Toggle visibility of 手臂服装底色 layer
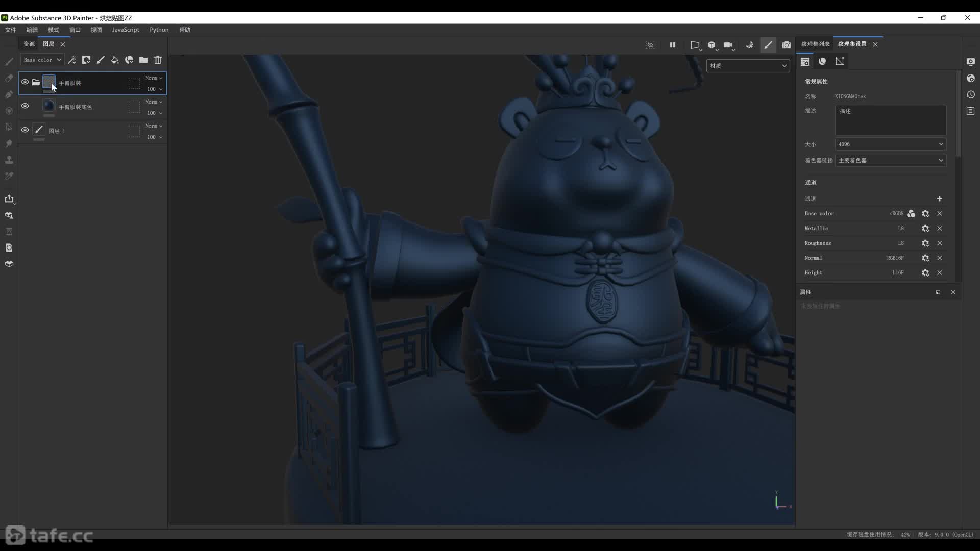The width and height of the screenshot is (980, 551). tap(24, 106)
